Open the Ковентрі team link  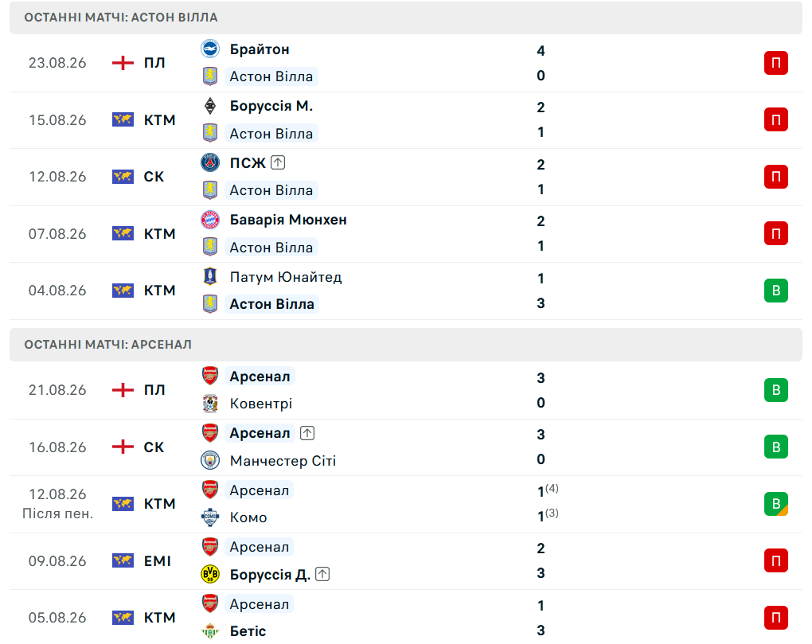(261, 404)
